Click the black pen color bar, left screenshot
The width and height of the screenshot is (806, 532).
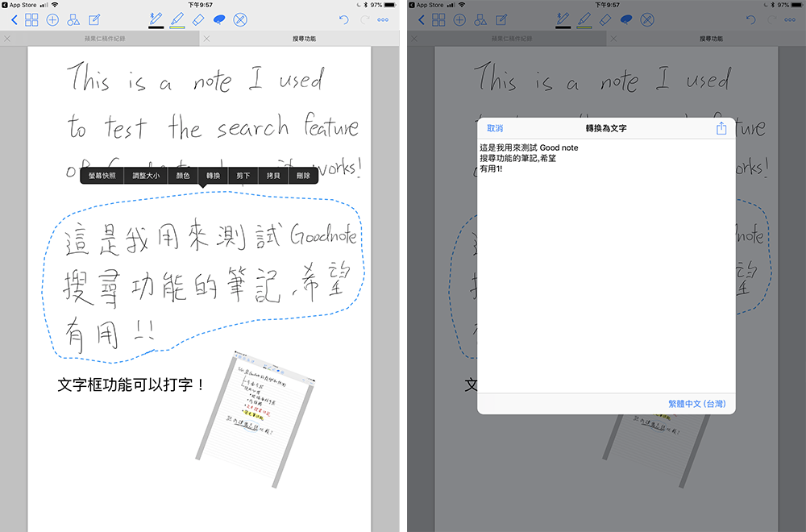click(156, 27)
